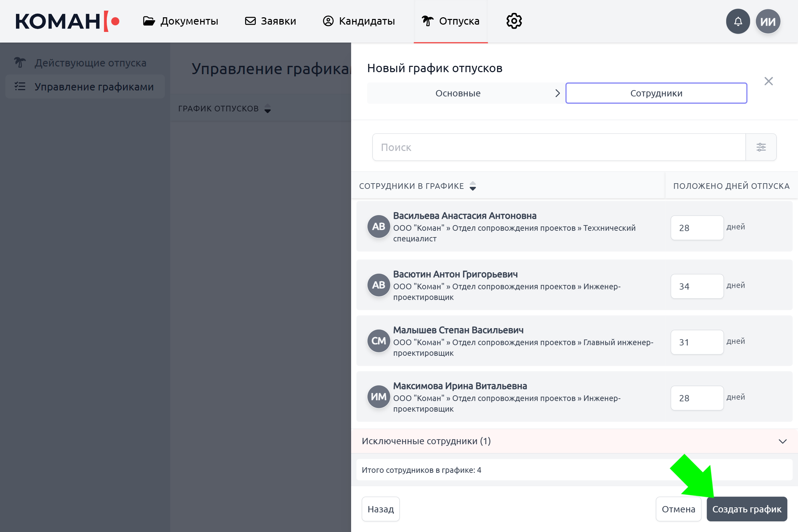Sort the График отпусков column
798x532 pixels.
(267, 109)
